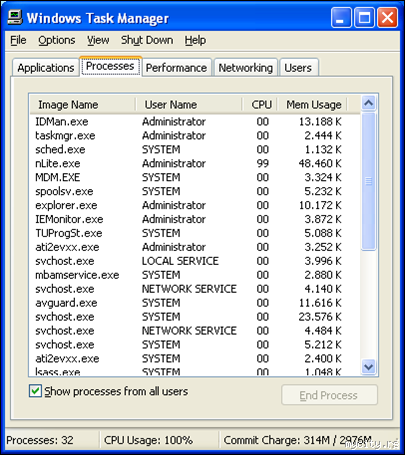Screen dimensions: 405x455
Task: Select svchost.exe using 5.212 K memory
Action: [195, 345]
